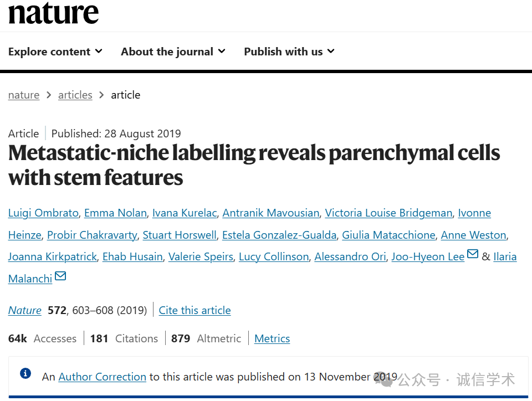Open author Luigi Ombrato's details
Viewport: 532px width, 401px height.
(43, 213)
